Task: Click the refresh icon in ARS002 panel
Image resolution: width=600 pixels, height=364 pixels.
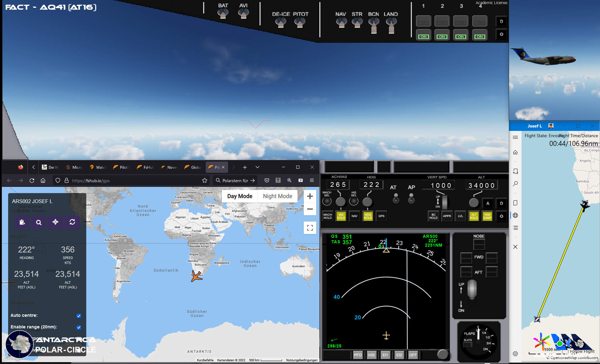Action: click(72, 222)
